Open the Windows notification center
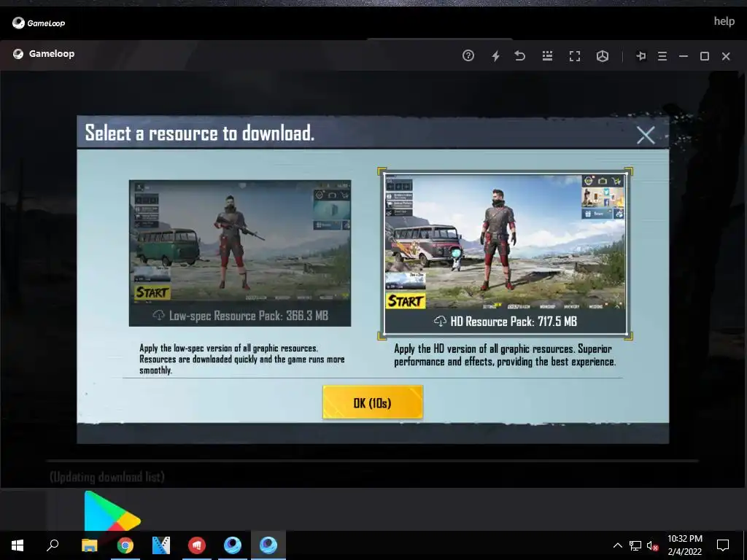Image resolution: width=747 pixels, height=560 pixels. coord(723,545)
